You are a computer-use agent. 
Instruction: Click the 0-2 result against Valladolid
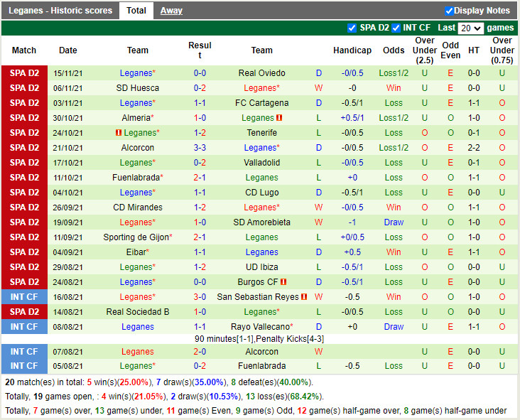click(200, 163)
